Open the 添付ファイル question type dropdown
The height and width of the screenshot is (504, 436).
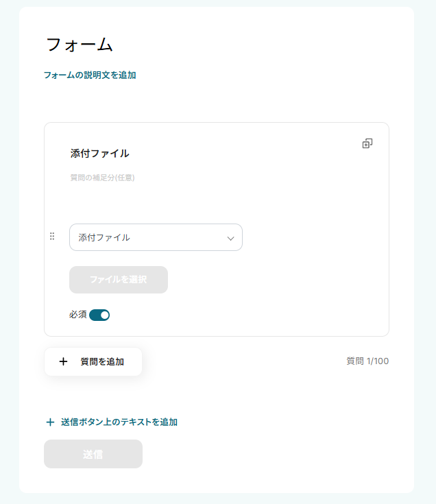(x=156, y=237)
